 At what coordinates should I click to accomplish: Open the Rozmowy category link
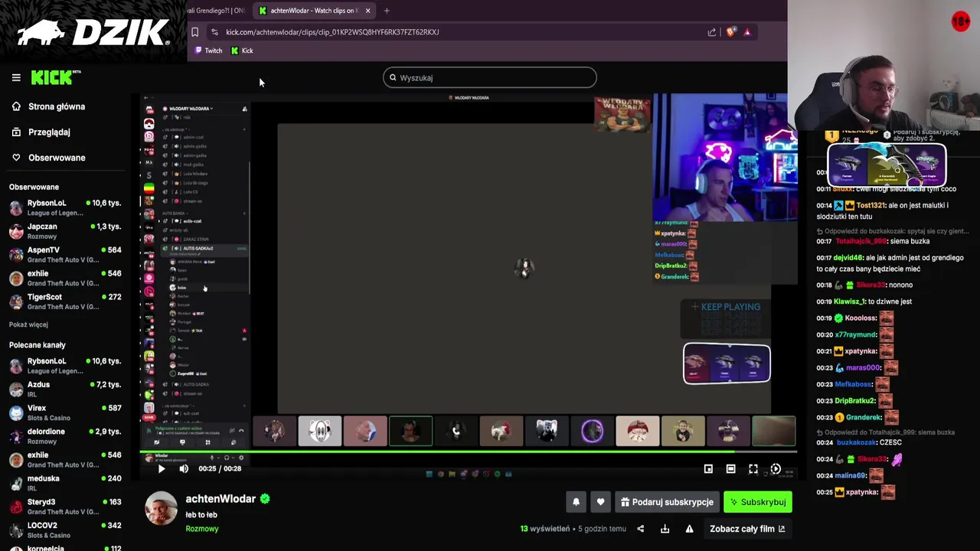[202, 529]
